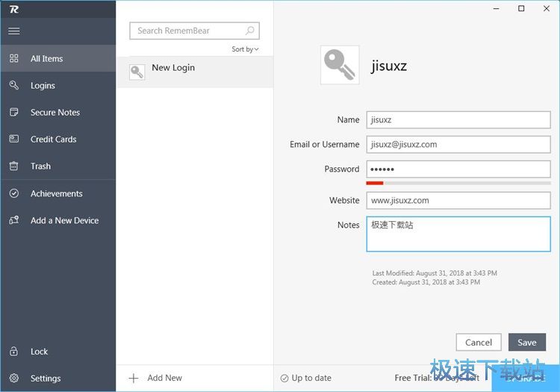Expand the Sort by dropdown
The image size is (560, 392).
point(245,49)
